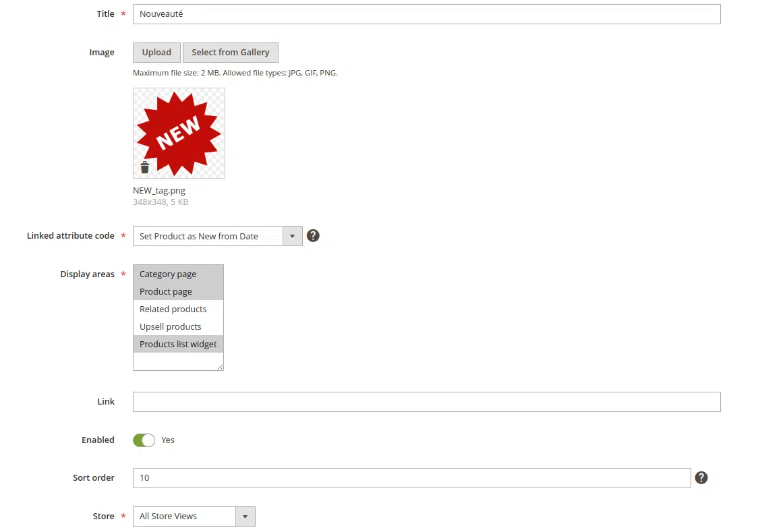
Task: Open Select from Gallery dialog
Action: click(x=230, y=52)
